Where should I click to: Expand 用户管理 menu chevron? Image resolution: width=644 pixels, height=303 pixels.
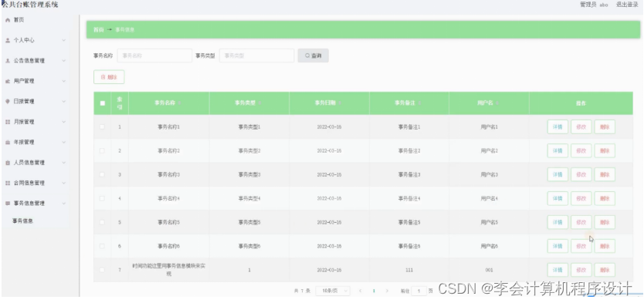click(x=63, y=81)
